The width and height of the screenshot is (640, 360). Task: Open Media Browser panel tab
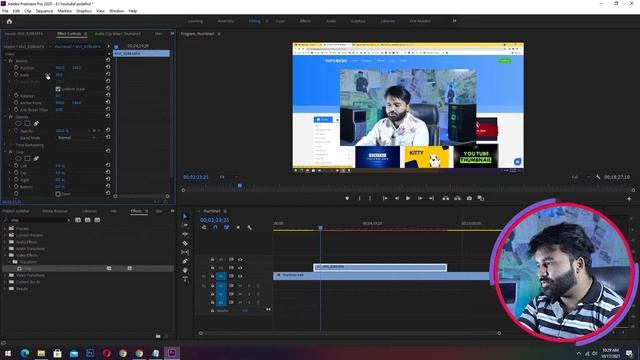tap(55, 211)
